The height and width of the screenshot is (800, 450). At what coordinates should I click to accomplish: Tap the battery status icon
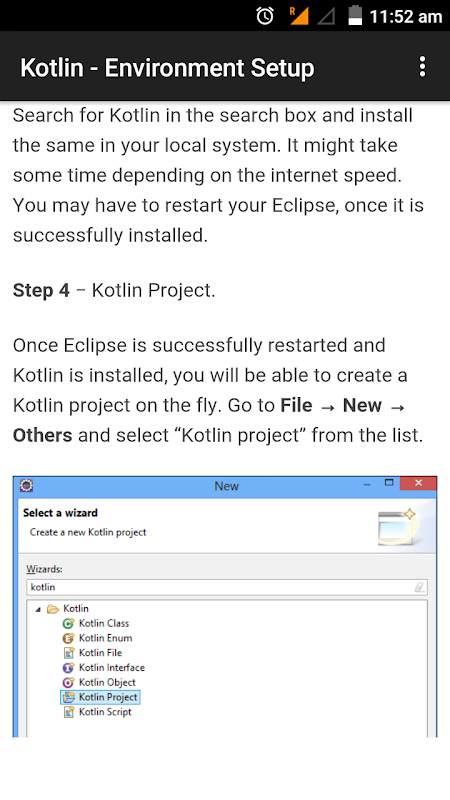pyautogui.click(x=355, y=15)
